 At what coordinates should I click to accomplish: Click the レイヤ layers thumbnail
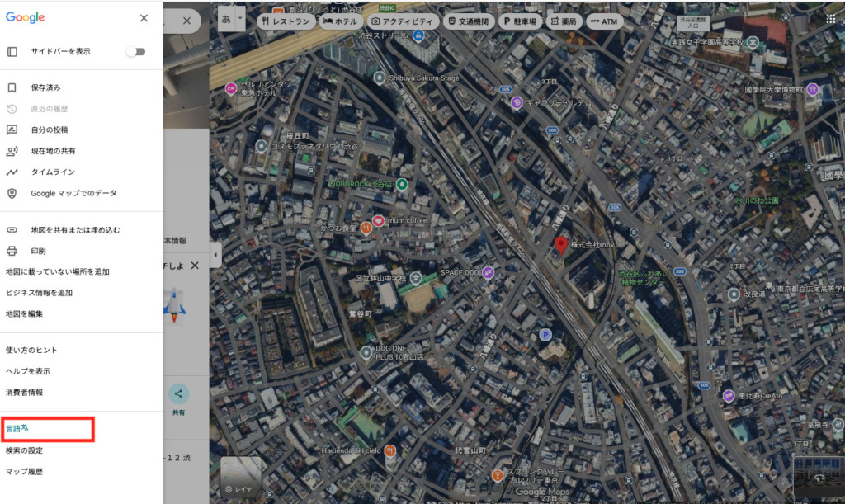(x=240, y=477)
